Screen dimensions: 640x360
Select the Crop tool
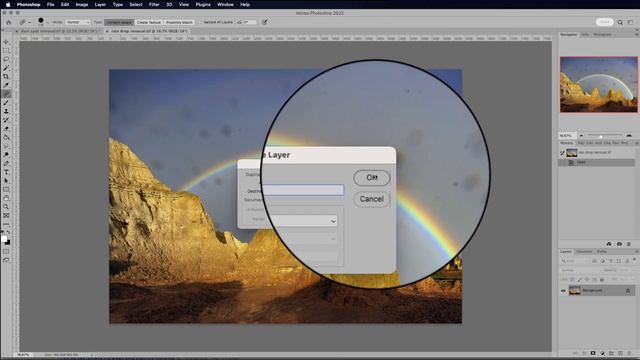coord(6,76)
